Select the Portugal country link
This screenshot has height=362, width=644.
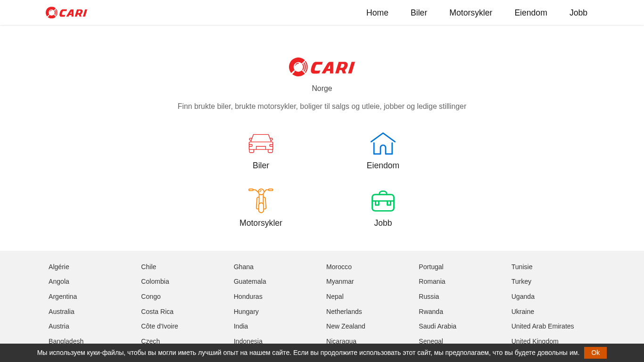pos(431,267)
